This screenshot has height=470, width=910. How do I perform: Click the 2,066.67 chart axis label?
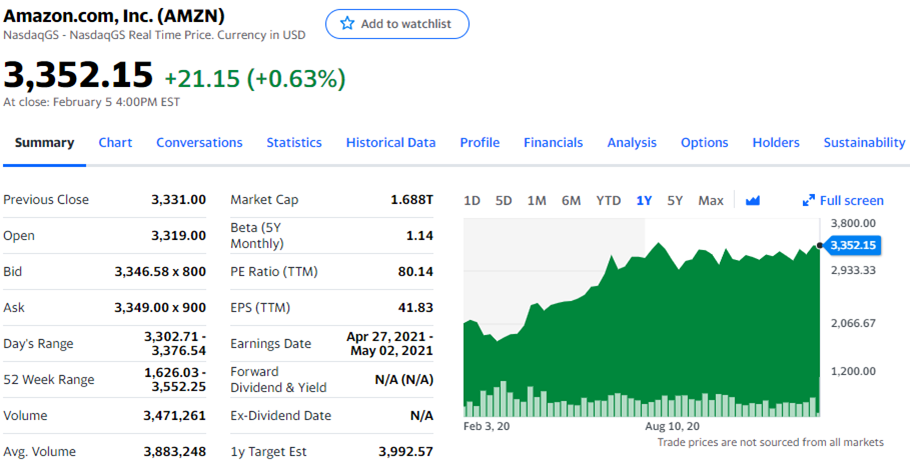853,323
